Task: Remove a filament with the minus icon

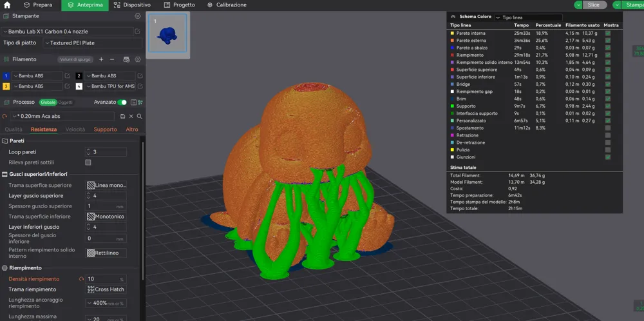Action: tap(111, 59)
